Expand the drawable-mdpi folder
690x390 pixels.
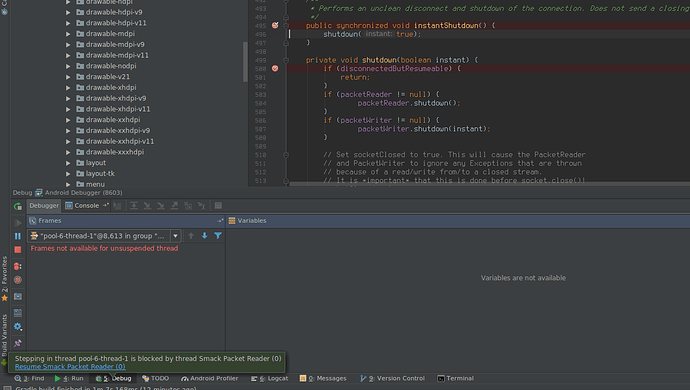click(x=68, y=34)
